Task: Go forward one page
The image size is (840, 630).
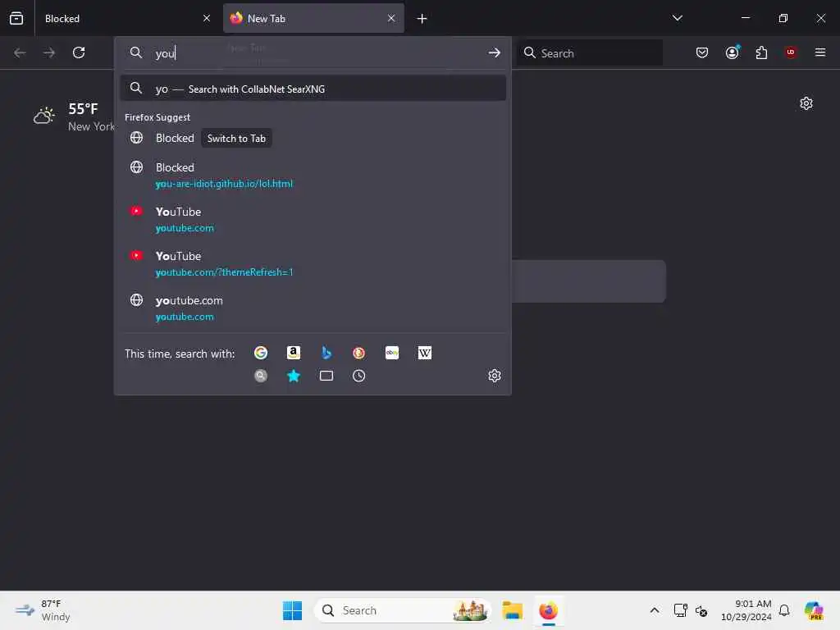Action: click(x=48, y=52)
